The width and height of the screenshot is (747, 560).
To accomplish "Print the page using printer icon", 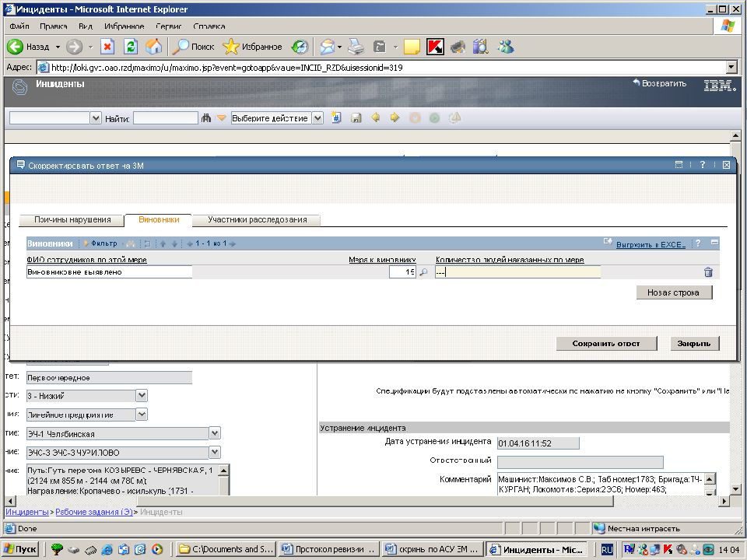I will (x=356, y=47).
